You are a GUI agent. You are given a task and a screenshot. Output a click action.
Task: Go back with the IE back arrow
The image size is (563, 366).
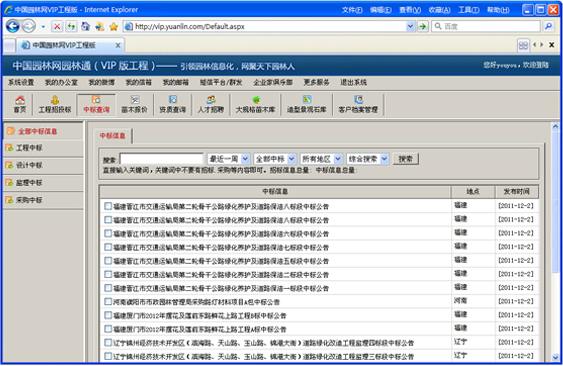13,26
